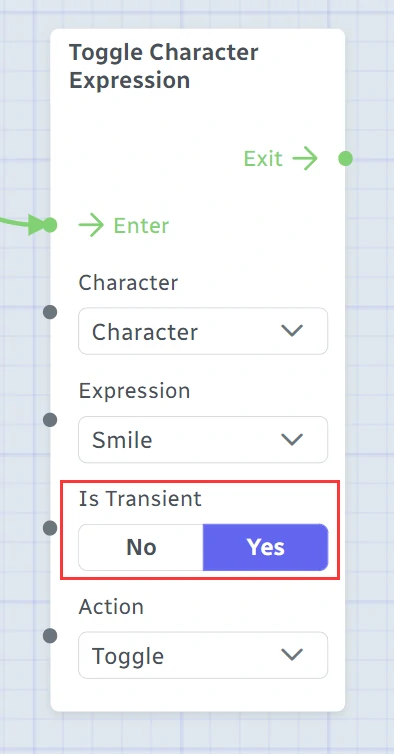Set Is Transient to No
This screenshot has height=754, width=394.
141,547
